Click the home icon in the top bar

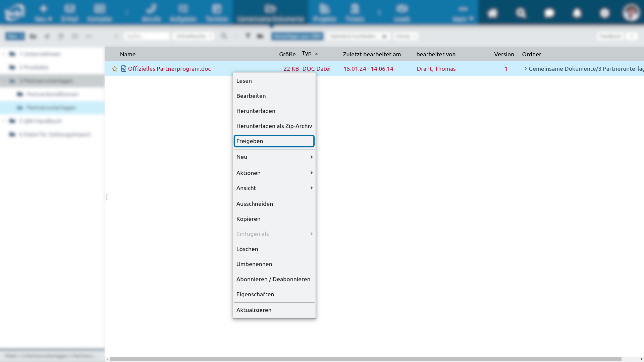click(x=492, y=13)
